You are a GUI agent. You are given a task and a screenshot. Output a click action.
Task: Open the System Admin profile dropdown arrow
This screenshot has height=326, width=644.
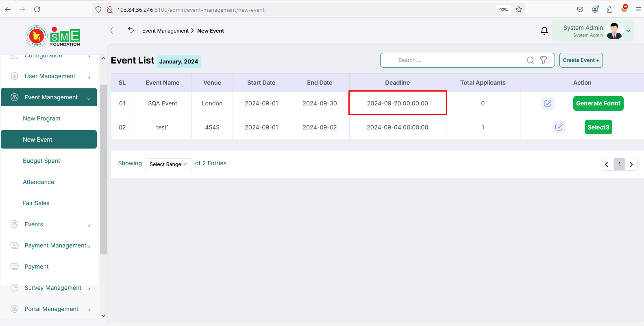click(x=628, y=31)
